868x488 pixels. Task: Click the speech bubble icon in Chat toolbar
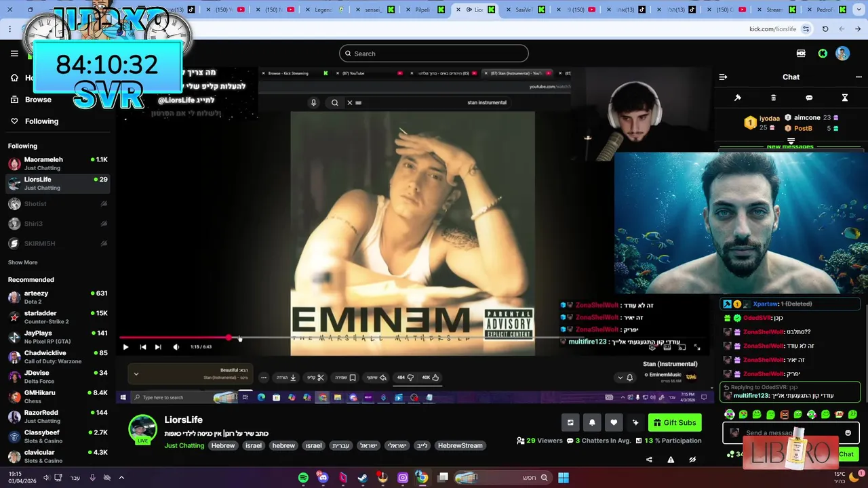click(809, 98)
